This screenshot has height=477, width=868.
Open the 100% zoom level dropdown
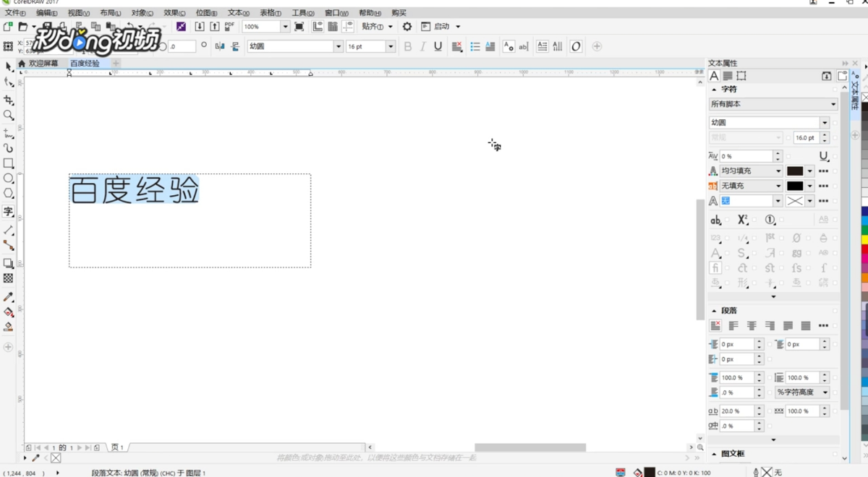[285, 27]
